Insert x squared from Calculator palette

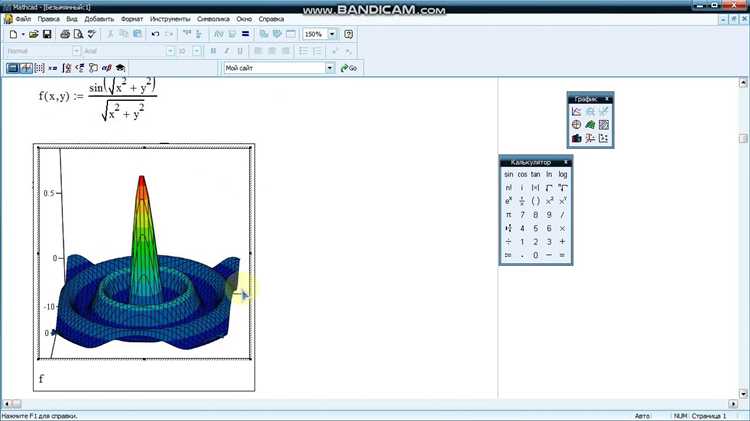(x=549, y=201)
